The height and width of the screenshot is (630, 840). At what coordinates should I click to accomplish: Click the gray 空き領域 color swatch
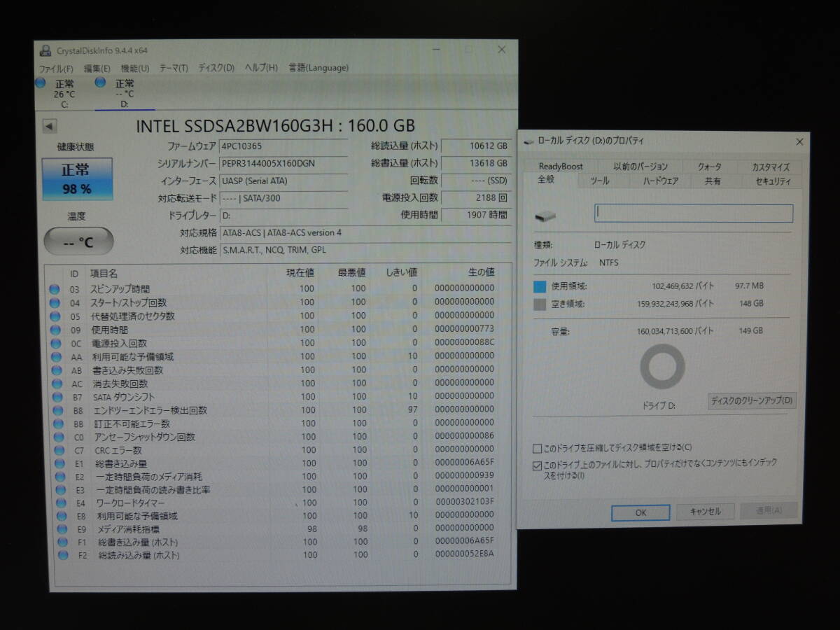tap(539, 304)
